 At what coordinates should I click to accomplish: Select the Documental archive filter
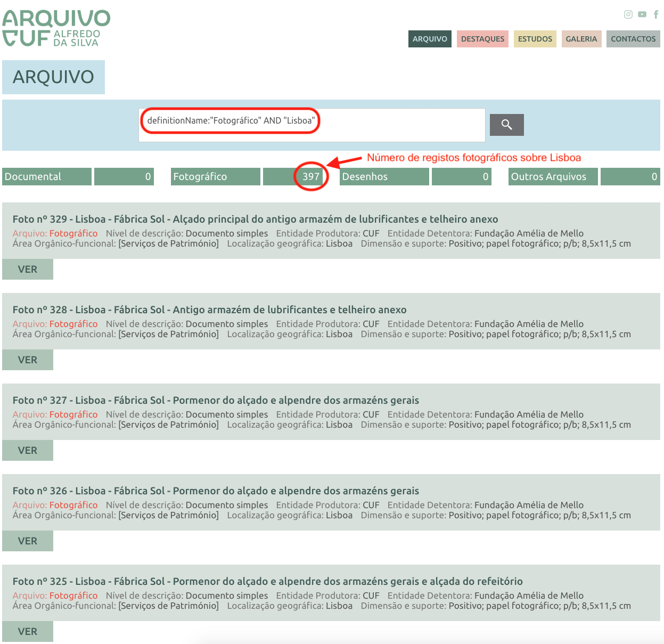pos(47,177)
